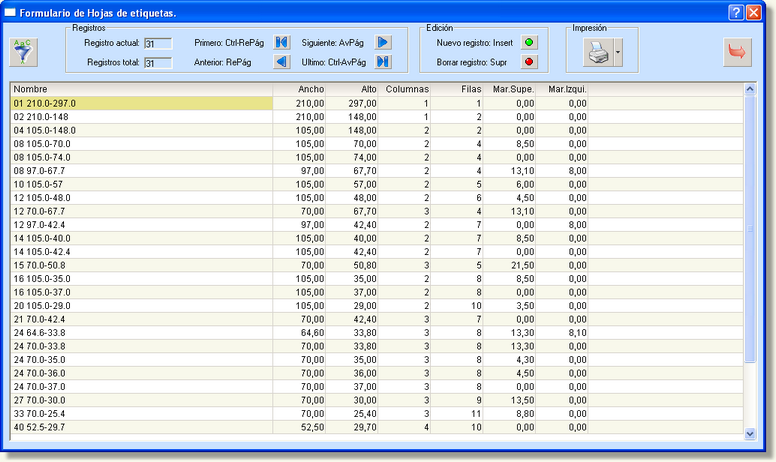Select row '04 105.0-148.0'

click(x=377, y=131)
